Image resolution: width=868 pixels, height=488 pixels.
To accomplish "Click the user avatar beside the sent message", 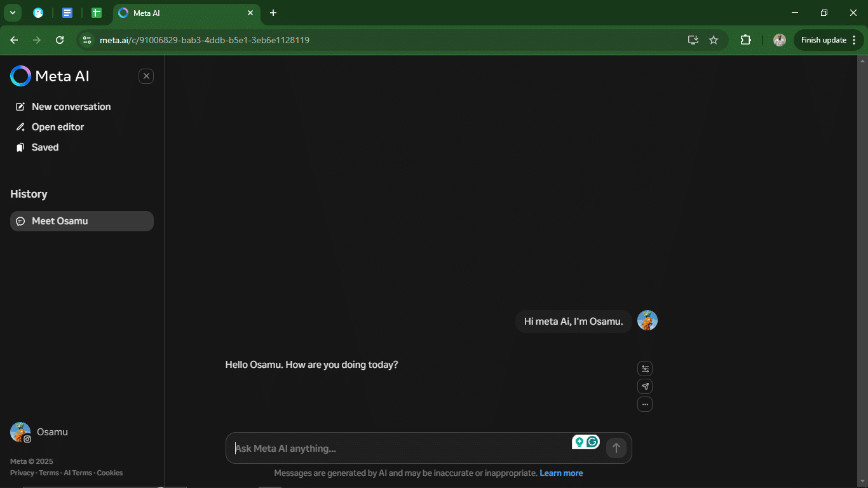I will click(648, 320).
